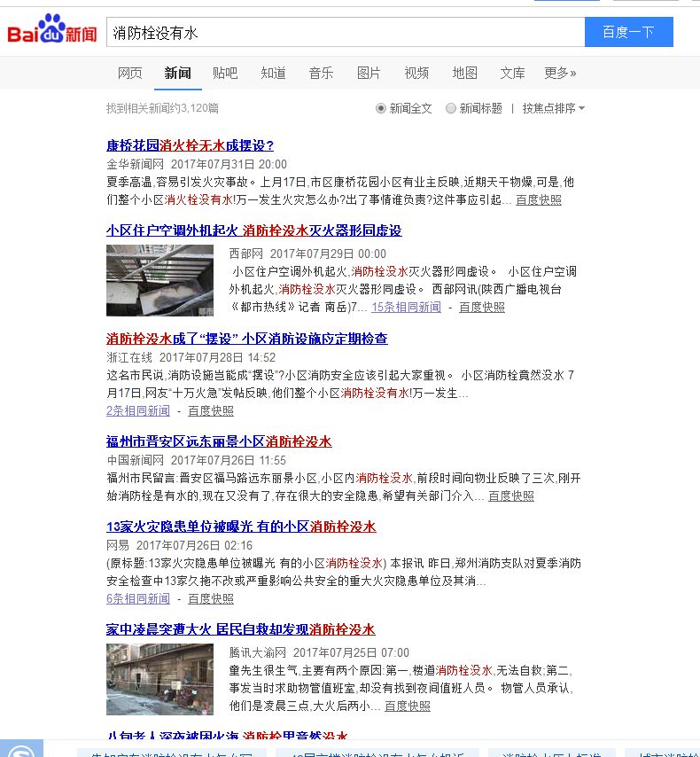Switch to the 地图 tab
Screen dimensions: 700x757
coord(464,73)
